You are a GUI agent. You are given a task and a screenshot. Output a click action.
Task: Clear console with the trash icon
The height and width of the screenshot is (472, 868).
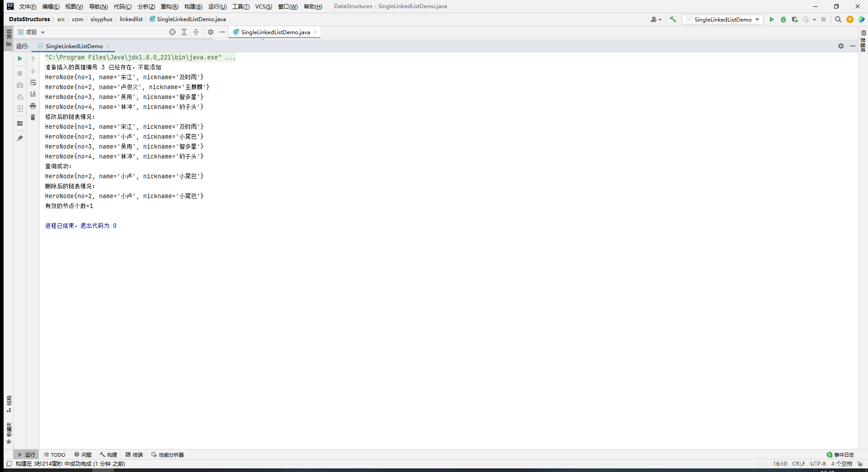click(x=33, y=118)
